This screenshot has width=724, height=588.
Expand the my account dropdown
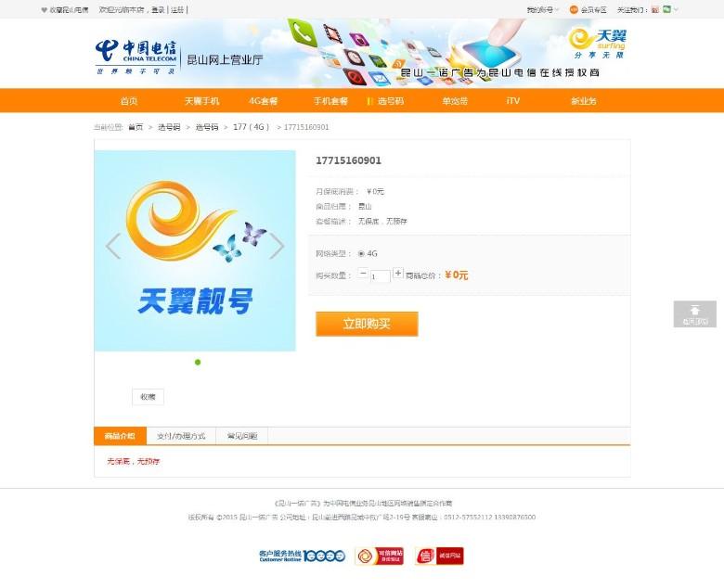(x=543, y=9)
